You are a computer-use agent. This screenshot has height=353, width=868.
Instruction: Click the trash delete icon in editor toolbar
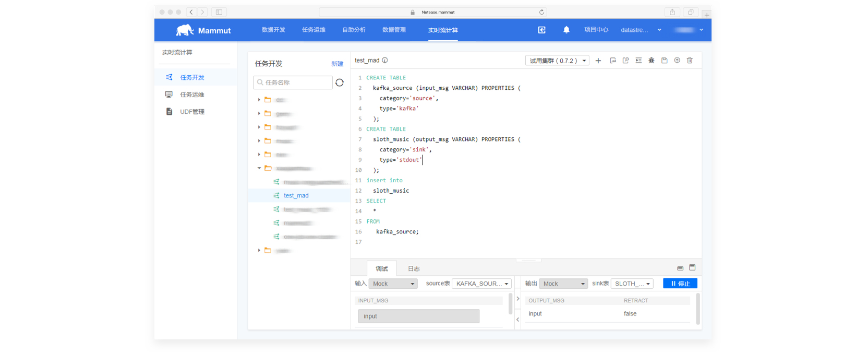690,61
